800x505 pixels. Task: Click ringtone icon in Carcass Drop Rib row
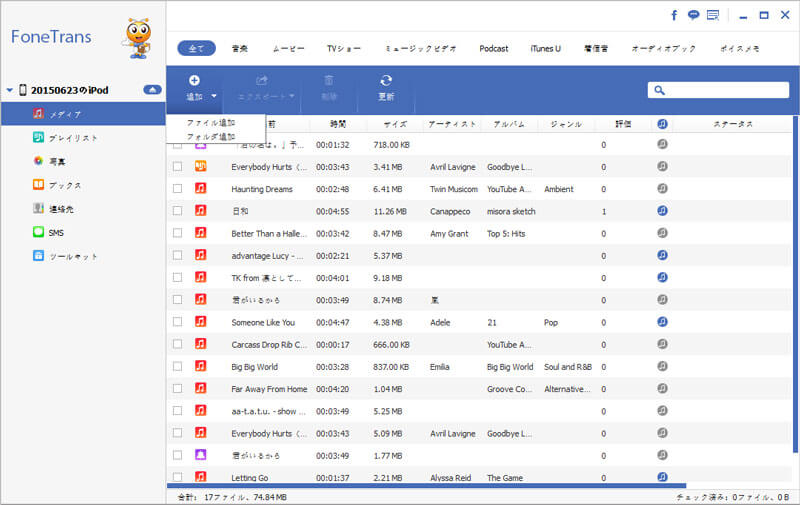click(x=662, y=344)
